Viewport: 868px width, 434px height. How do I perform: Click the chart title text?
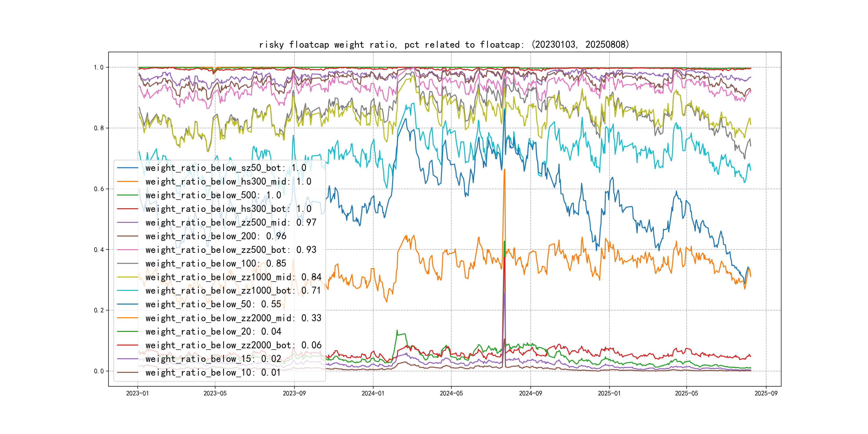pos(444,44)
